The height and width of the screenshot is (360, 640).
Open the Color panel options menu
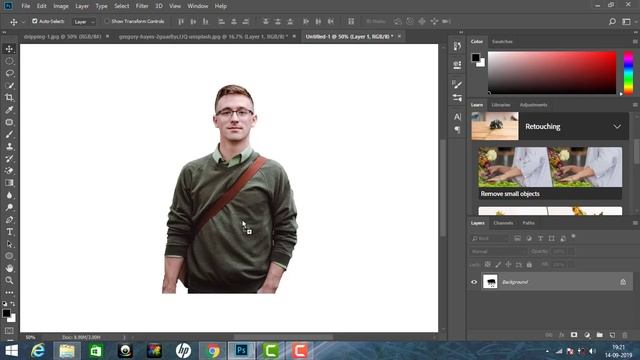(635, 42)
